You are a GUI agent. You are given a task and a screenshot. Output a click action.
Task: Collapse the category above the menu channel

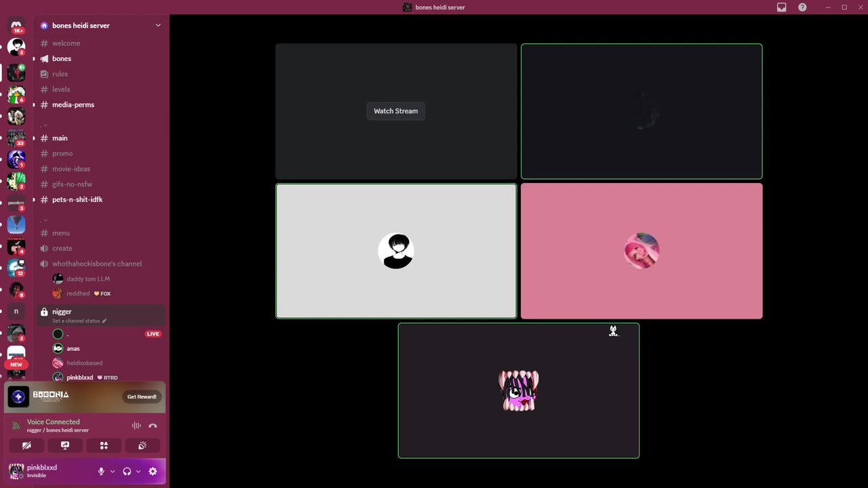tap(44, 220)
